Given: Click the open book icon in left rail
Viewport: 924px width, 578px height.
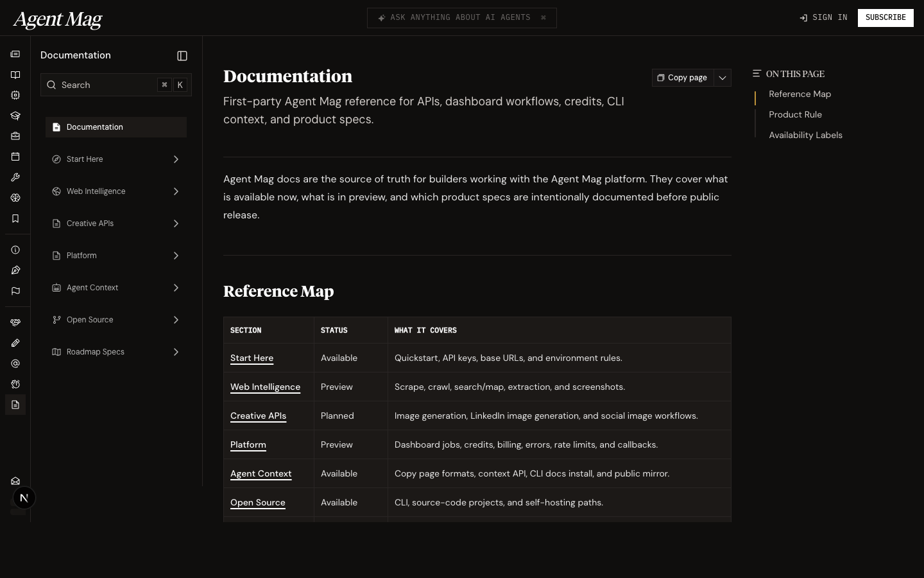Looking at the screenshot, I should pos(15,75).
